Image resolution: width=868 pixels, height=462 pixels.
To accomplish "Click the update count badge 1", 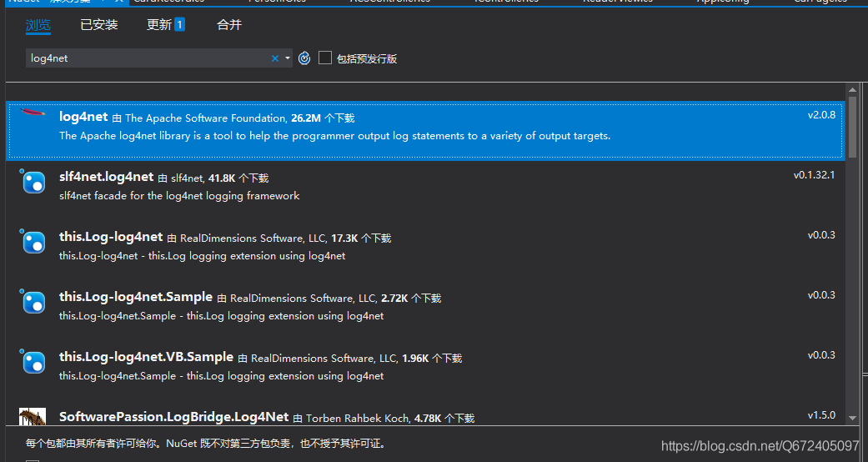I will (179, 25).
